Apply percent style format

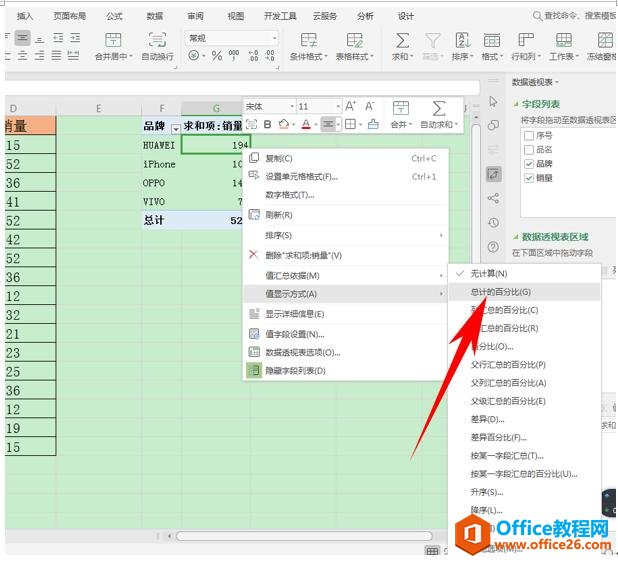click(216, 56)
